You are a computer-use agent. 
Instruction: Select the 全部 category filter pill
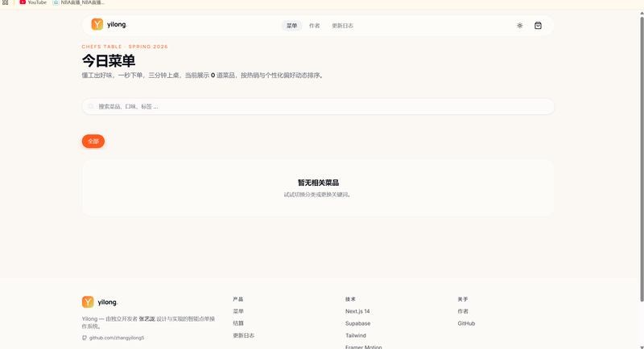(93, 141)
